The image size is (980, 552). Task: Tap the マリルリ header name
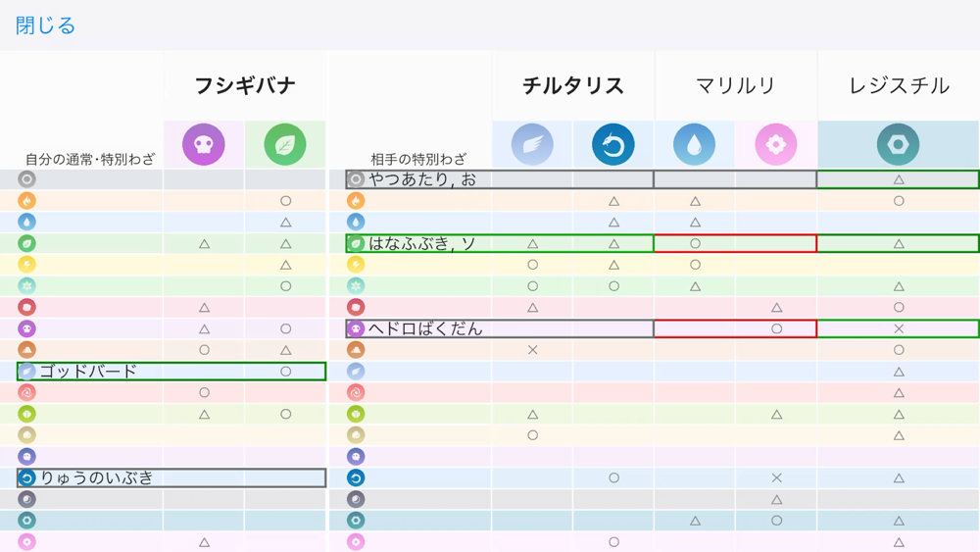click(736, 86)
